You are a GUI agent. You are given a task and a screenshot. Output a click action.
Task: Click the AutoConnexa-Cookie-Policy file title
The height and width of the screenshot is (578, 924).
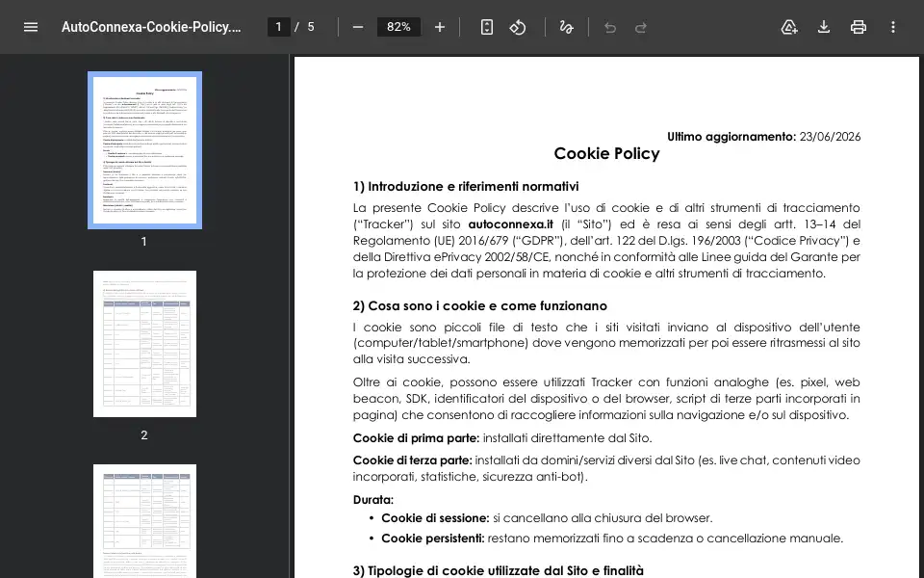tap(151, 27)
